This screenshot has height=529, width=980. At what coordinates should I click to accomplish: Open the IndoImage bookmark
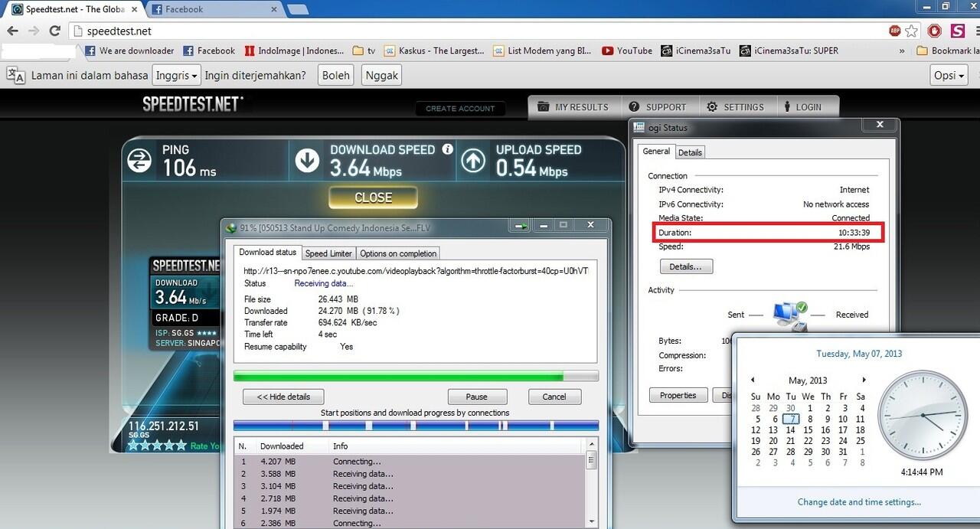[x=295, y=51]
